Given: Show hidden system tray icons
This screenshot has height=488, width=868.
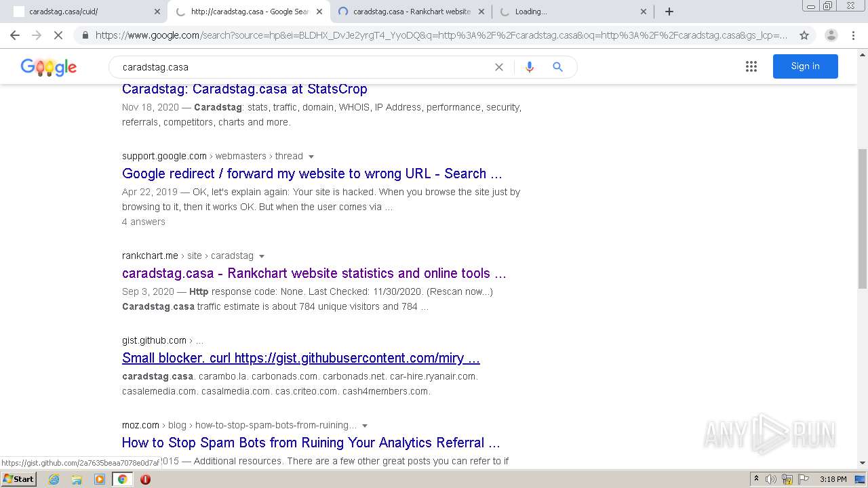Looking at the screenshot, I should click(756, 479).
